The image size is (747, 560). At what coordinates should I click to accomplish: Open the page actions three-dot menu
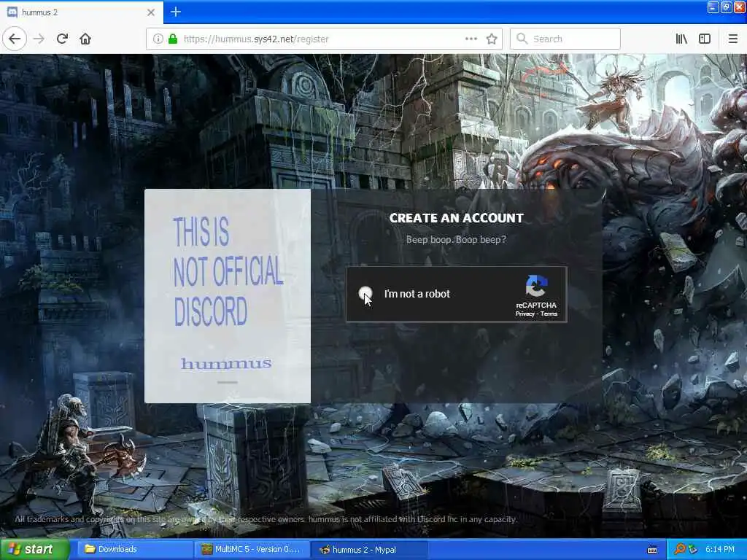[471, 39]
